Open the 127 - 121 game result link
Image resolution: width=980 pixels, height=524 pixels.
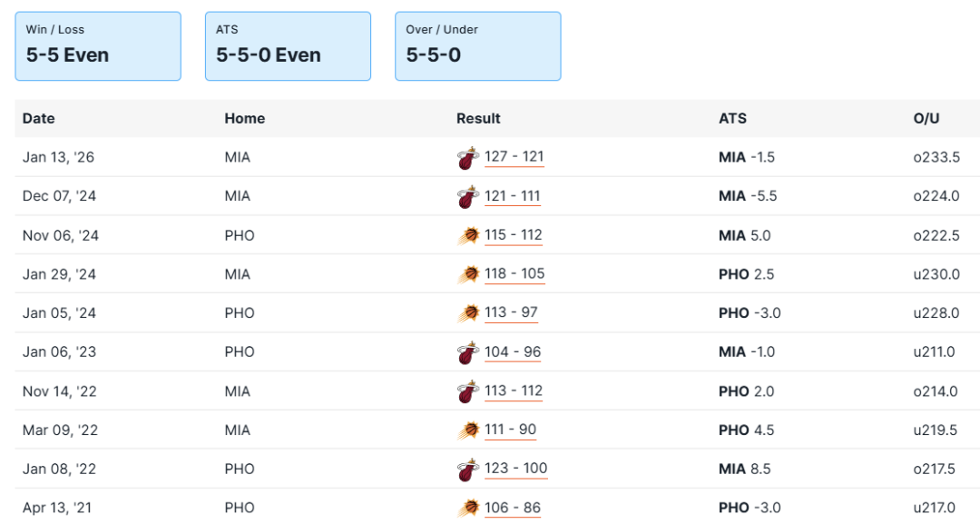click(514, 157)
